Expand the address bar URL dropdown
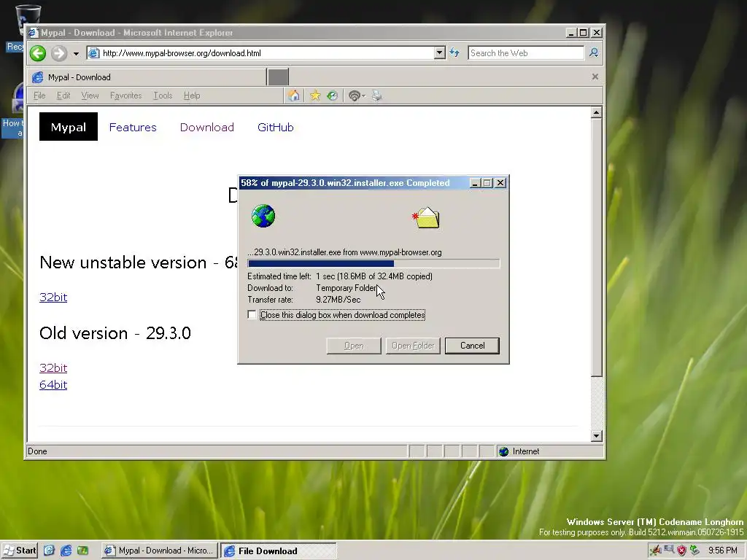747x560 pixels. [440, 52]
